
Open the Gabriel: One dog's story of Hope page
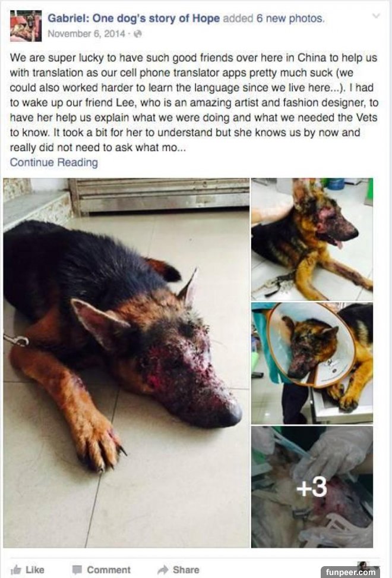click(134, 18)
